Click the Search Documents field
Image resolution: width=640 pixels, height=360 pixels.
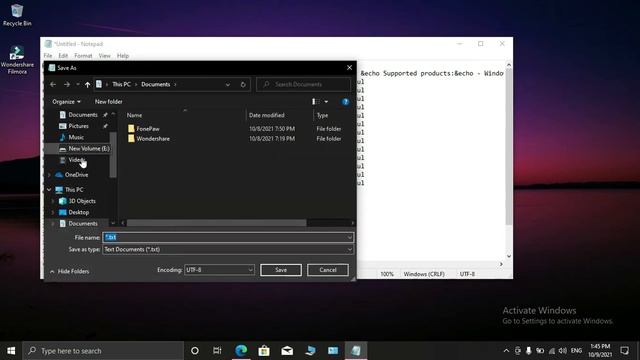click(304, 84)
